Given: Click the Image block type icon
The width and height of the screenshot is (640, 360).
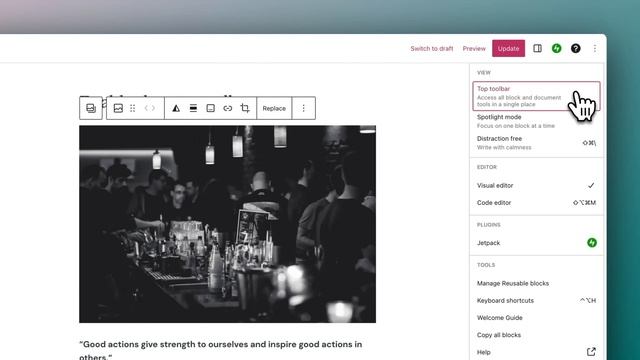Looking at the screenshot, I should [118, 108].
